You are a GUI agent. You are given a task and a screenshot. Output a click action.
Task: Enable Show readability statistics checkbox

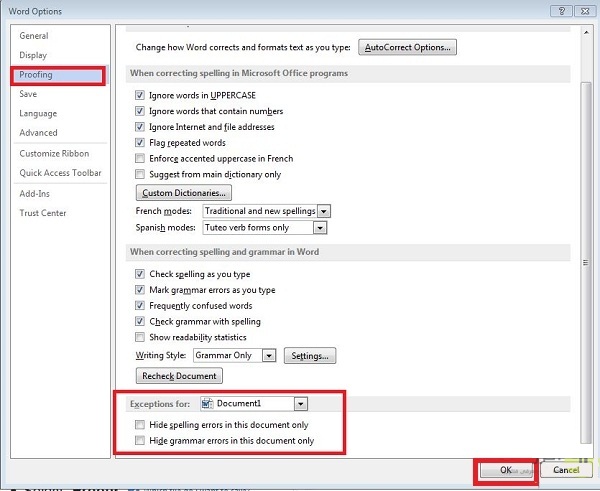pyautogui.click(x=140, y=337)
